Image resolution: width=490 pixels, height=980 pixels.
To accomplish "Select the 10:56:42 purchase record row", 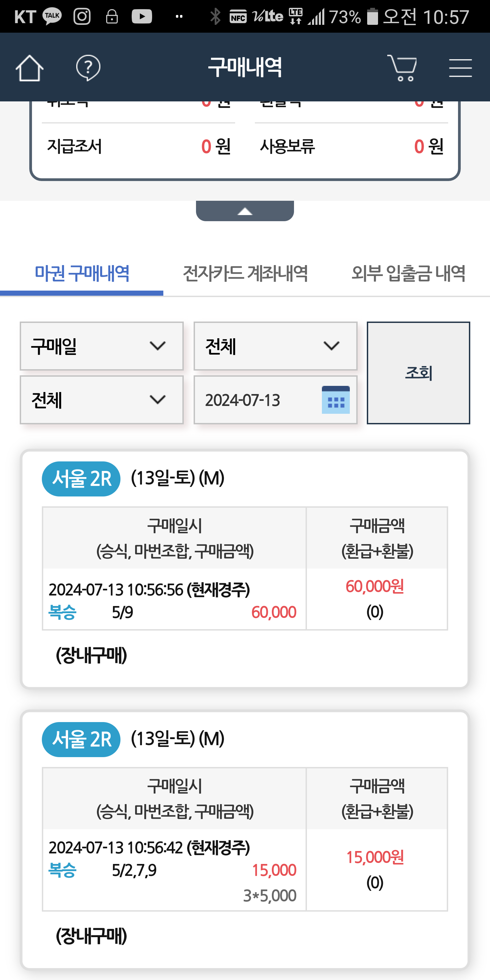I will coord(174,870).
